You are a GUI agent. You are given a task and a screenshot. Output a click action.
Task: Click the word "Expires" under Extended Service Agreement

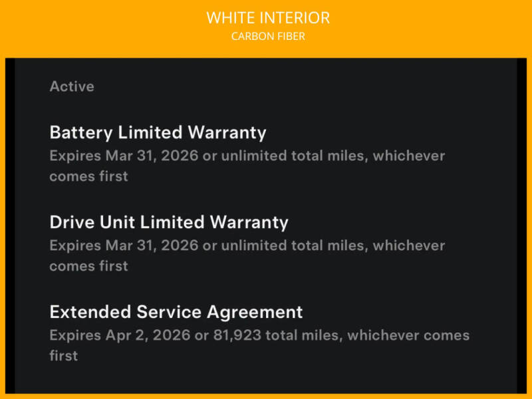(x=74, y=335)
